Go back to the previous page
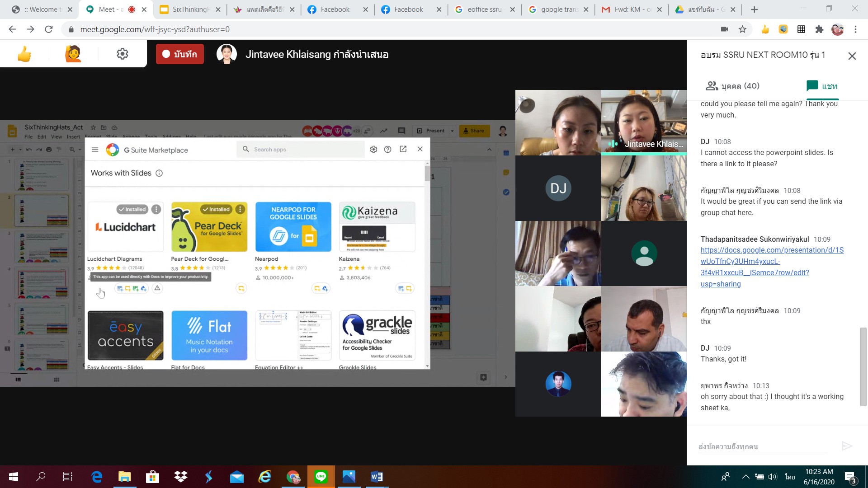Viewport: 868px width, 488px height. [x=12, y=29]
